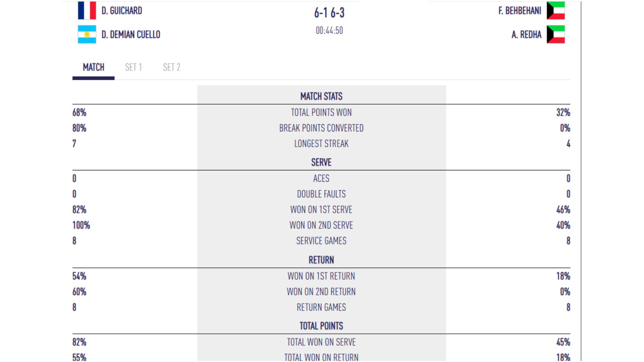Click the WON ON 1ST SERVE row label
644x362 pixels.
click(x=321, y=210)
